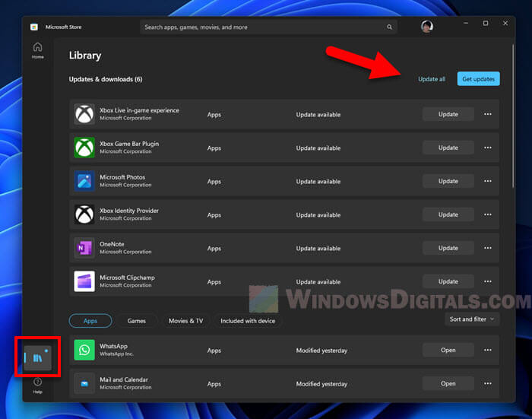
Task: Click Update all link
Action: pos(432,79)
